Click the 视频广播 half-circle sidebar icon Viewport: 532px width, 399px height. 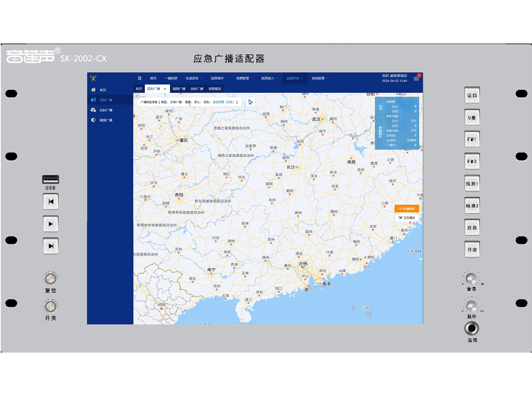[93, 120]
